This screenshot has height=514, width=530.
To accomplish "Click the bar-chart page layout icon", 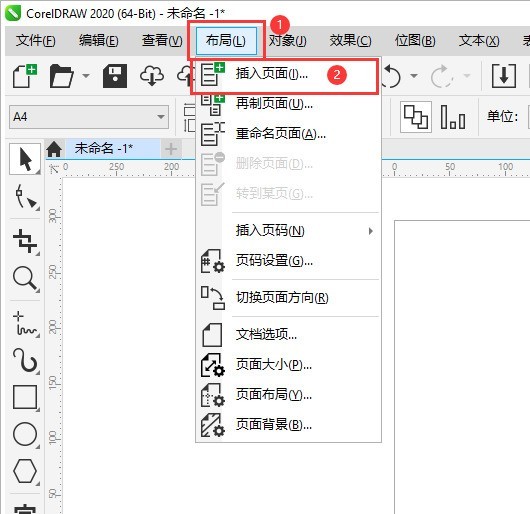I will point(453,117).
